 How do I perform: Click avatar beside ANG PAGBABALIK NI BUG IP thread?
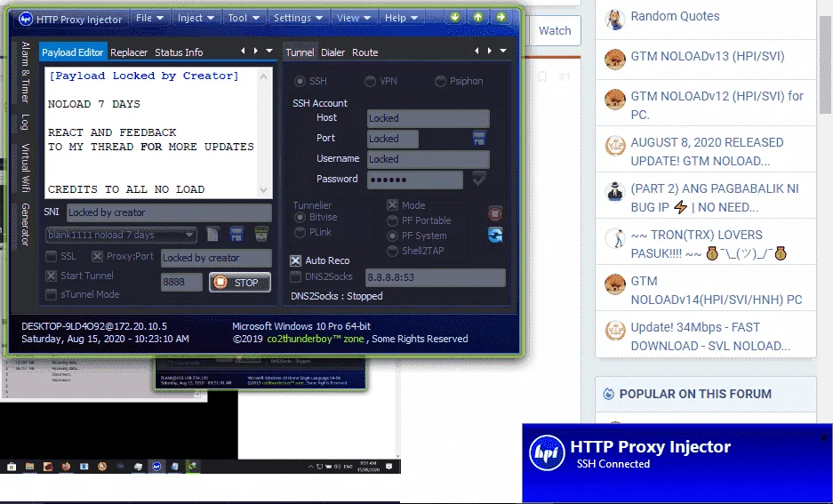tap(614, 191)
